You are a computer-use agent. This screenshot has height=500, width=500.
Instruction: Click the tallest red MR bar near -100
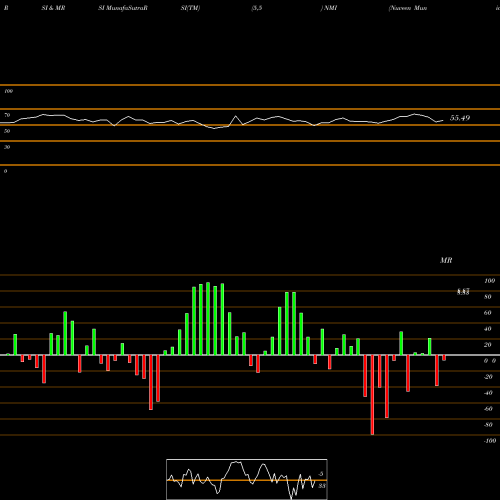[372, 395]
